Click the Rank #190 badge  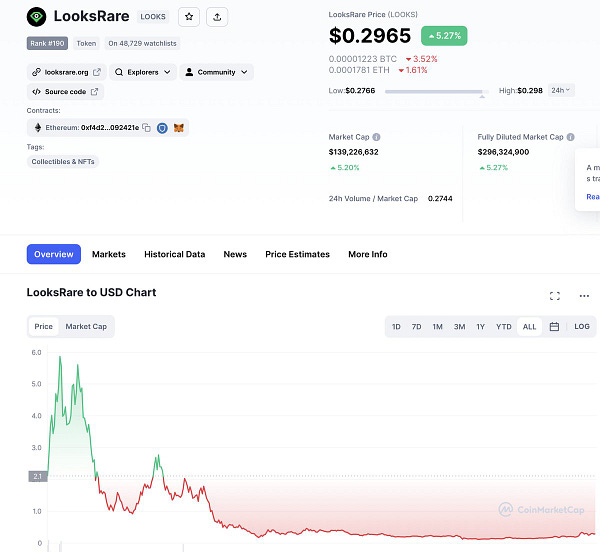coord(47,43)
